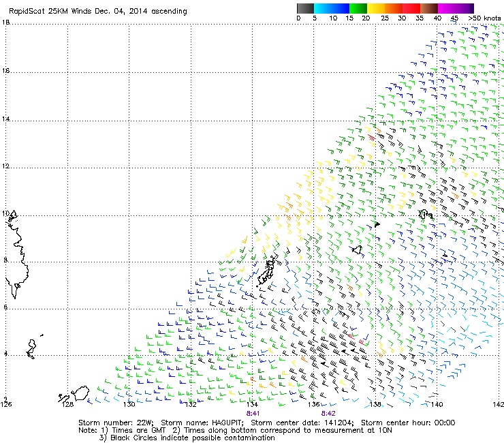Click the 'Times are GMT' note

click(138, 431)
